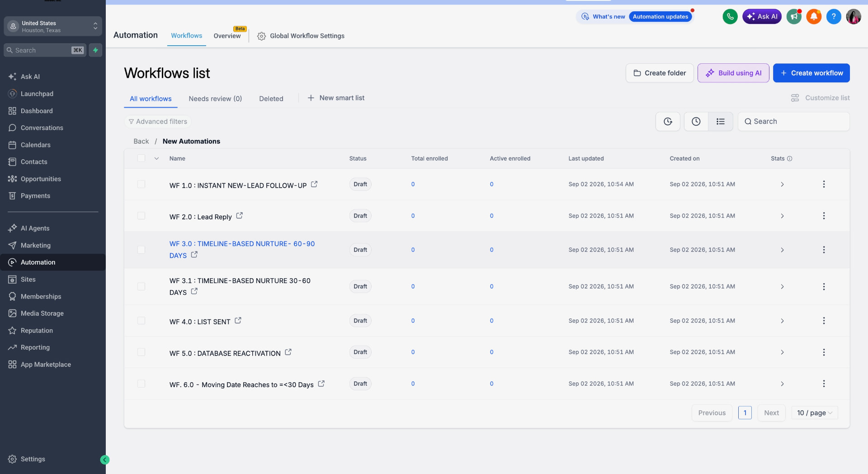868x474 pixels.
Task: Expand stats chevron for WF 3.0
Action: (782, 250)
